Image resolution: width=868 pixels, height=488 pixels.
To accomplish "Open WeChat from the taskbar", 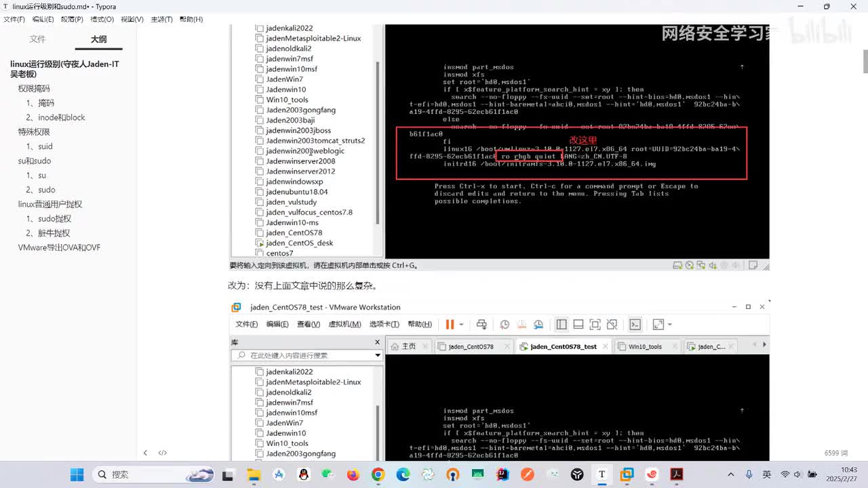I will click(x=328, y=474).
